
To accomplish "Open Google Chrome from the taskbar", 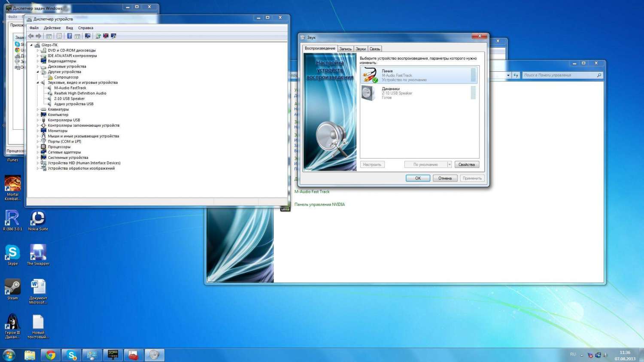I will pos(51,355).
